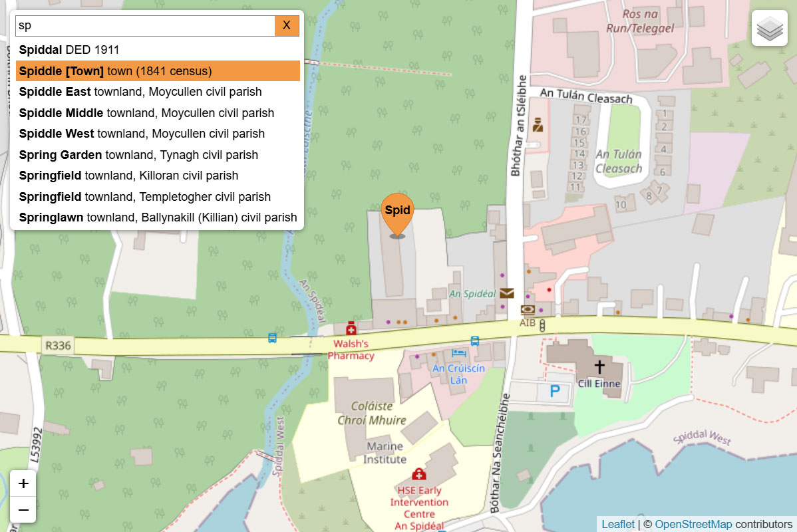This screenshot has width=797, height=532.
Task: Click the An Crúiscín Lán hotel bed icon
Action: [x=459, y=353]
